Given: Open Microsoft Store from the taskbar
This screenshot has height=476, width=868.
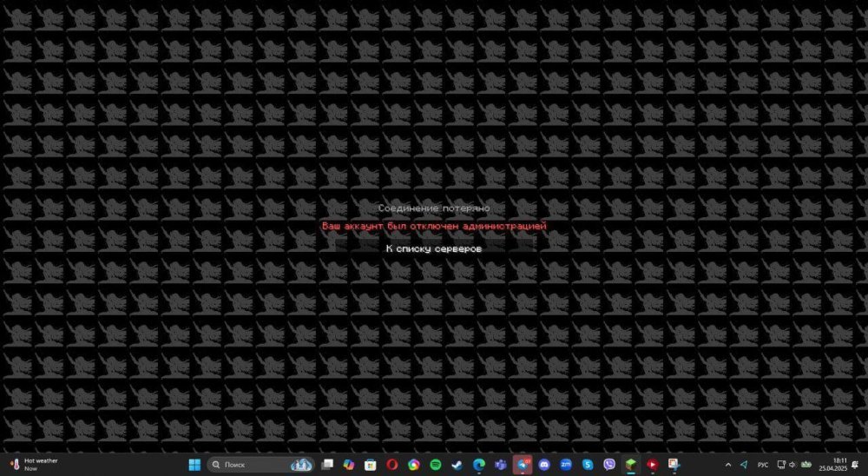Looking at the screenshot, I should [371, 465].
